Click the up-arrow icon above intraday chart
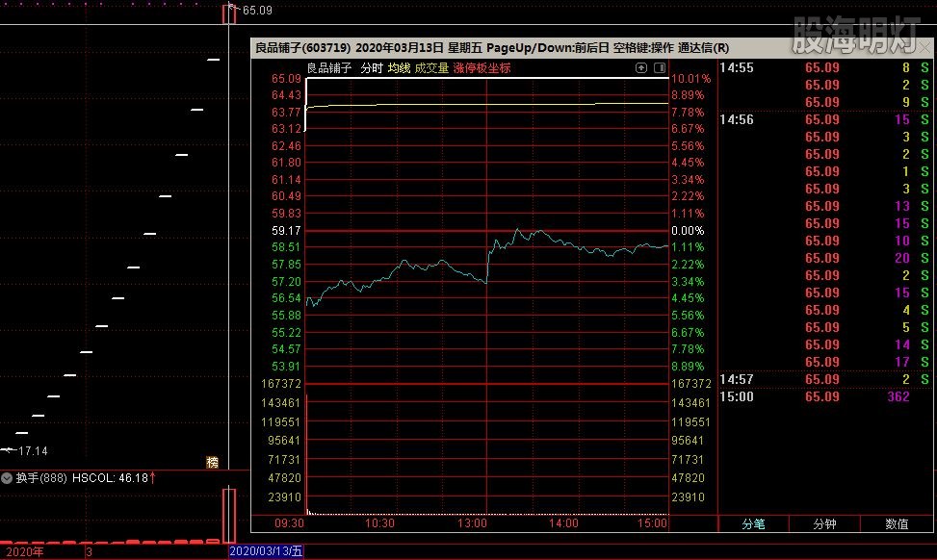Screen dimensions: 937x560 (x=641, y=68)
